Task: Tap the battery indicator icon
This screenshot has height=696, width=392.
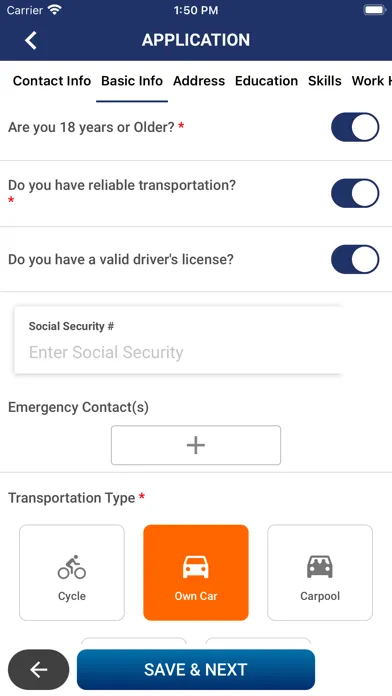Action: pyautogui.click(x=375, y=10)
